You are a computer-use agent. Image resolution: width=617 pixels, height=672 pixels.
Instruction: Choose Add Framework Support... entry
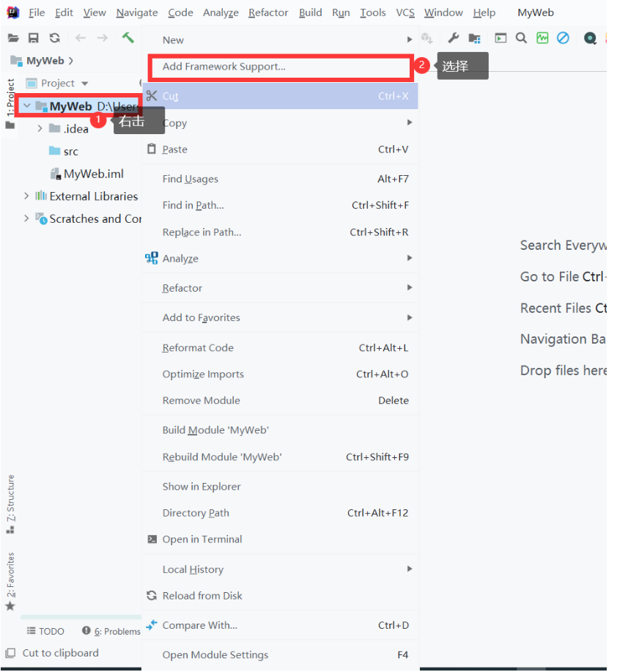280,67
